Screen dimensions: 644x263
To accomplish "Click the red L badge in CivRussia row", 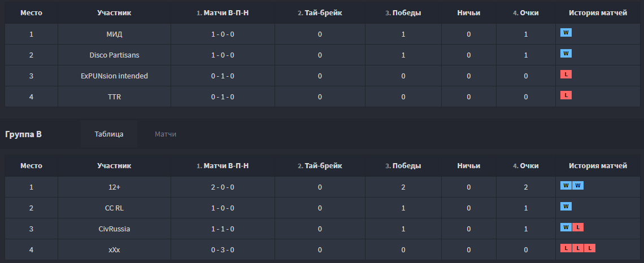I will pyautogui.click(x=577, y=227).
